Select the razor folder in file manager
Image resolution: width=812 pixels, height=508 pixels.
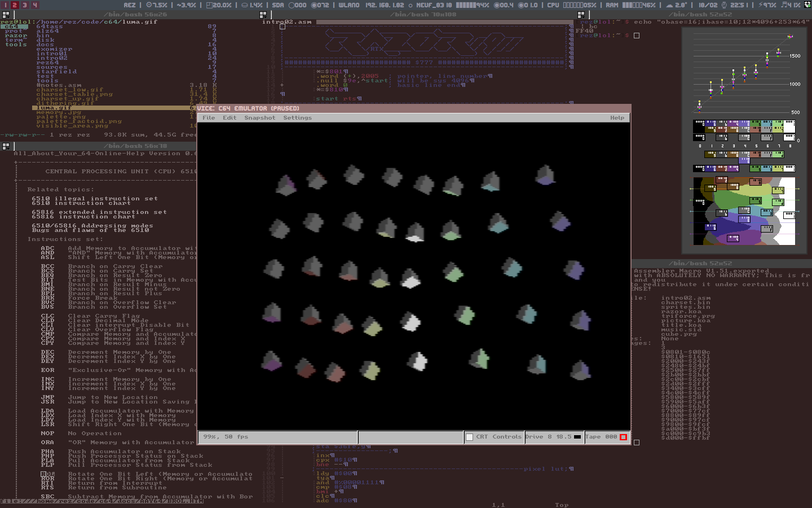tap(16, 36)
